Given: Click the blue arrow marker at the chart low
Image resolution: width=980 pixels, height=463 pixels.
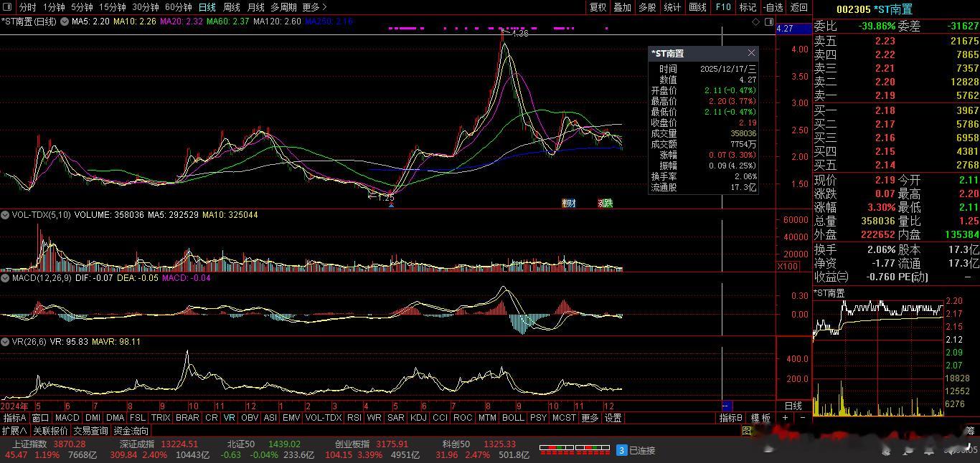Looking at the screenshot, I should [391, 205].
